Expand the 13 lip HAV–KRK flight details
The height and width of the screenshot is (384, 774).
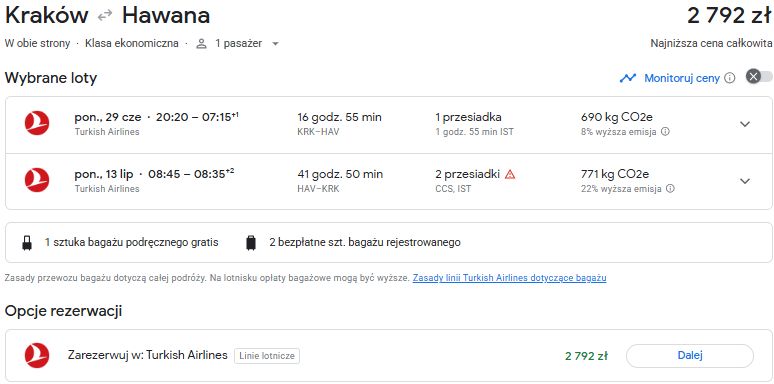tap(745, 181)
